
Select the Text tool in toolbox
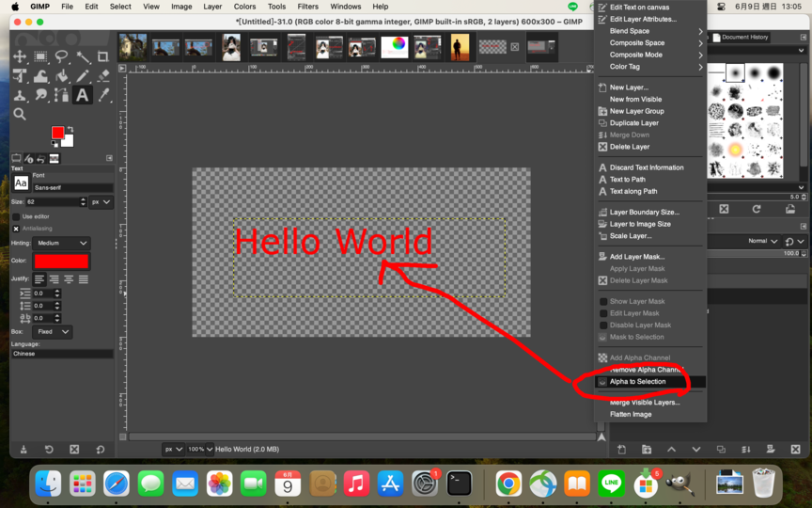[x=83, y=95]
